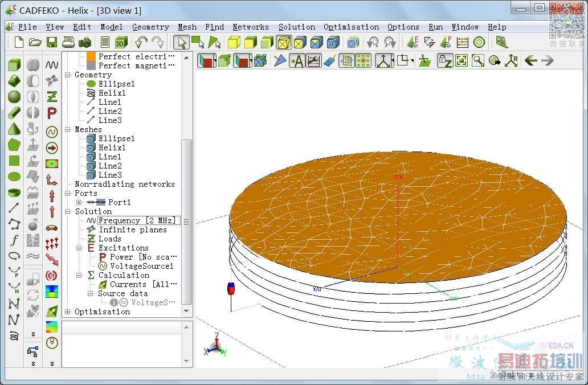Select the Polyline tool
Image resolution: width=588 pixels, height=385 pixels.
(x=14, y=224)
